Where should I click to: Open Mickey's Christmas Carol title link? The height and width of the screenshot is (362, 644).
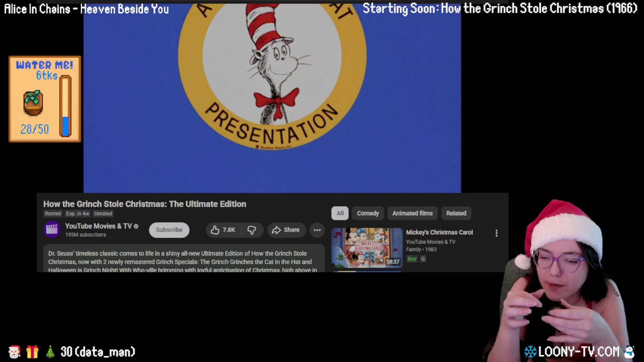coord(439,232)
